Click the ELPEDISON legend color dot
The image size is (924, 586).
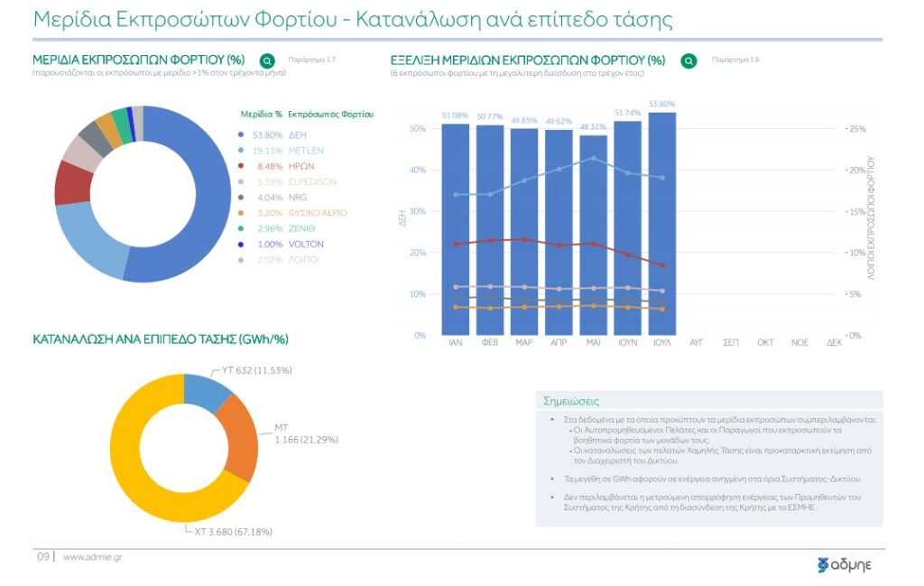pos(240,181)
